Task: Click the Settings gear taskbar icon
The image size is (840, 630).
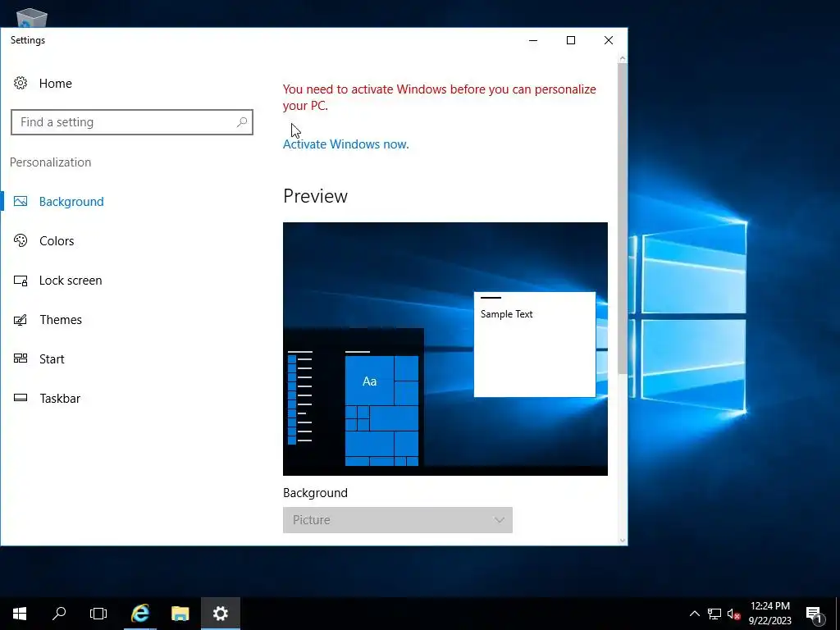Action: coord(220,614)
